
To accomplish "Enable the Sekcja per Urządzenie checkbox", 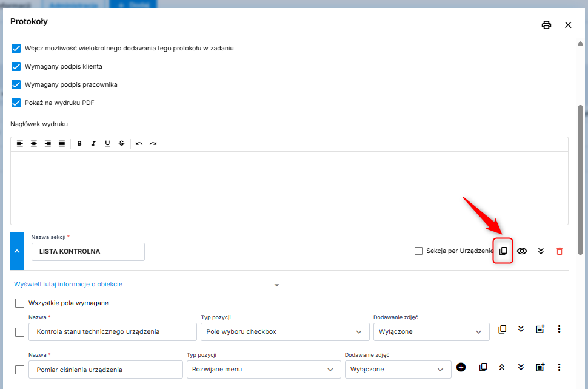I will tap(418, 251).
